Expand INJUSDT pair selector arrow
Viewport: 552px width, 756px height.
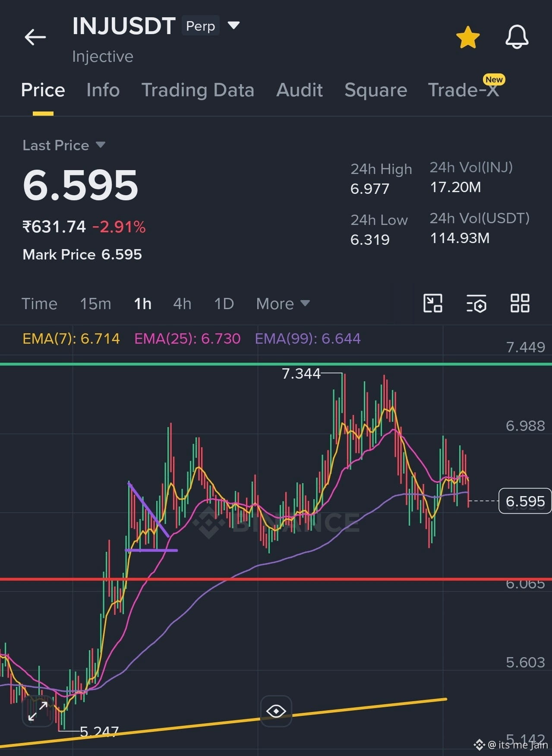233,25
